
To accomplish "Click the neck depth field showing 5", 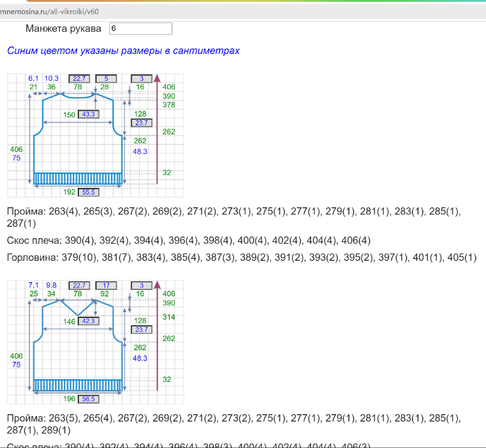I will pos(106,78).
